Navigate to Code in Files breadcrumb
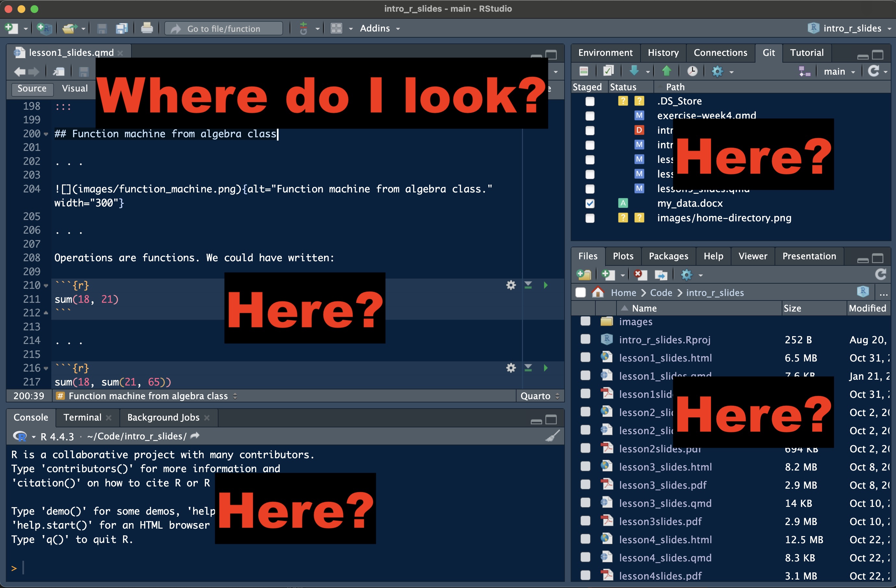Screen dimensions: 896x588 [x=661, y=293]
